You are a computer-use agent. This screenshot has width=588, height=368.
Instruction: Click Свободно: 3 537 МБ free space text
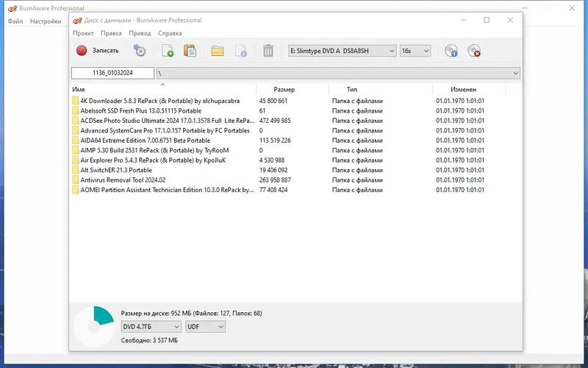coord(149,341)
